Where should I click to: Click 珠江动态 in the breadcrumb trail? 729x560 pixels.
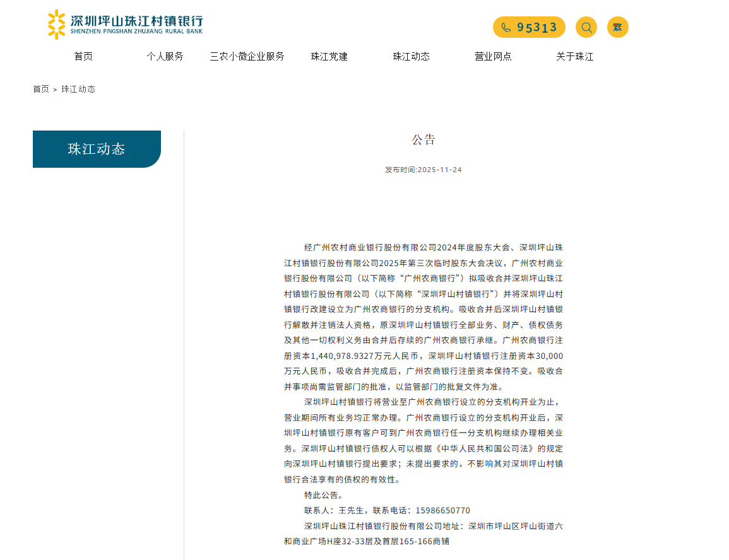coord(78,89)
